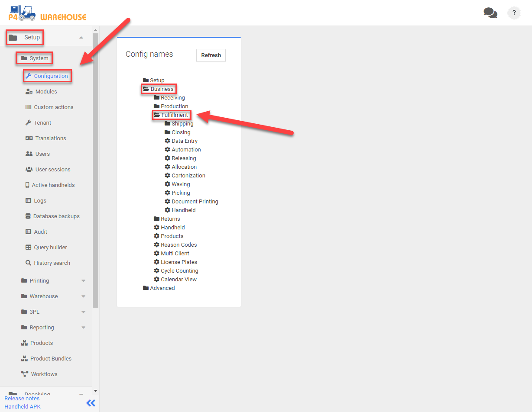
Task: Click the sidebar scroll down arrow
Action: pyautogui.click(x=95, y=391)
